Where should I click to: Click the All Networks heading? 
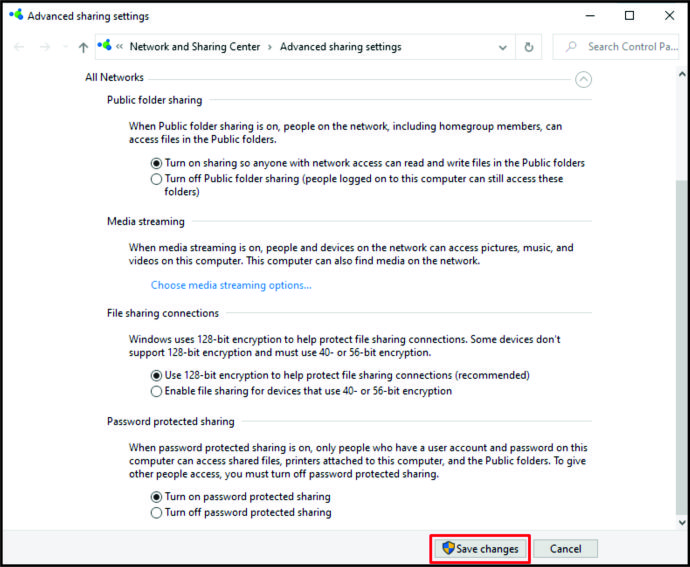coord(114,77)
